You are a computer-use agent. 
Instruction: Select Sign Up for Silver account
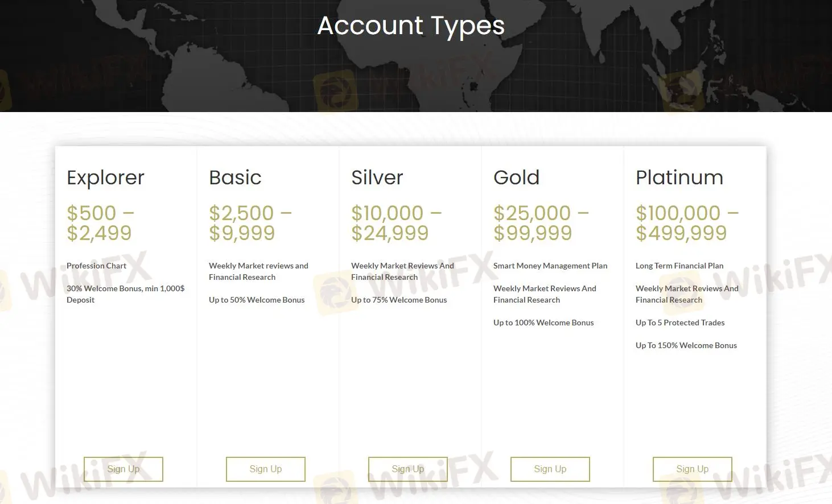tap(408, 469)
